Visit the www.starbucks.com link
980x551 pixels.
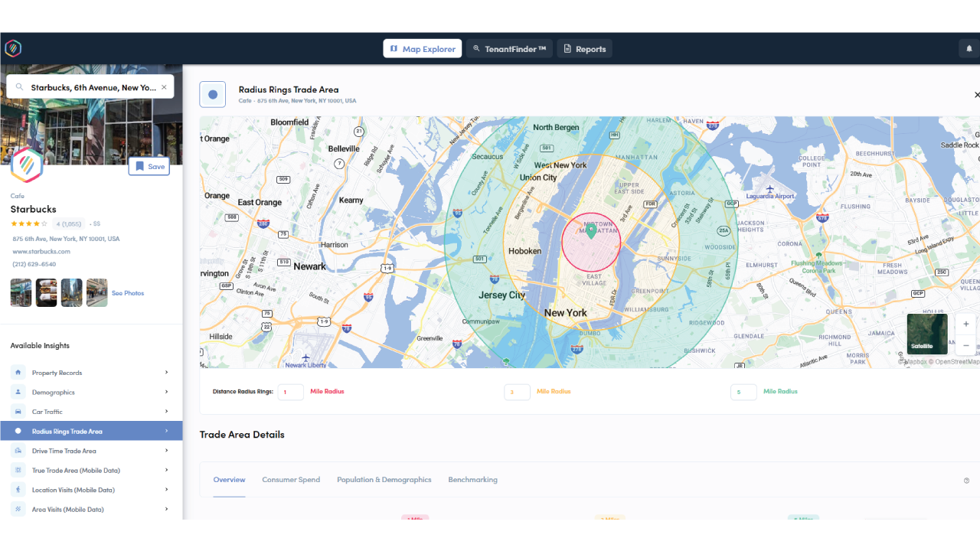pyautogui.click(x=42, y=251)
